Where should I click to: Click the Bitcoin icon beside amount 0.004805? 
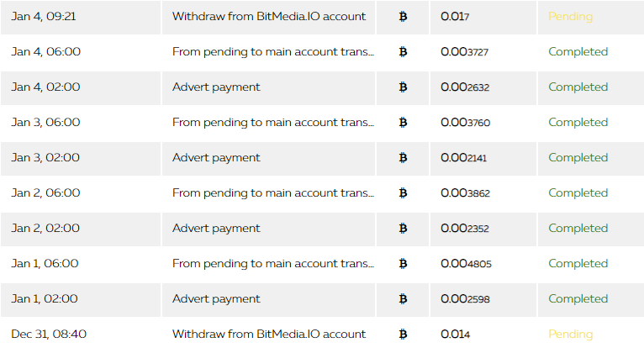403,264
